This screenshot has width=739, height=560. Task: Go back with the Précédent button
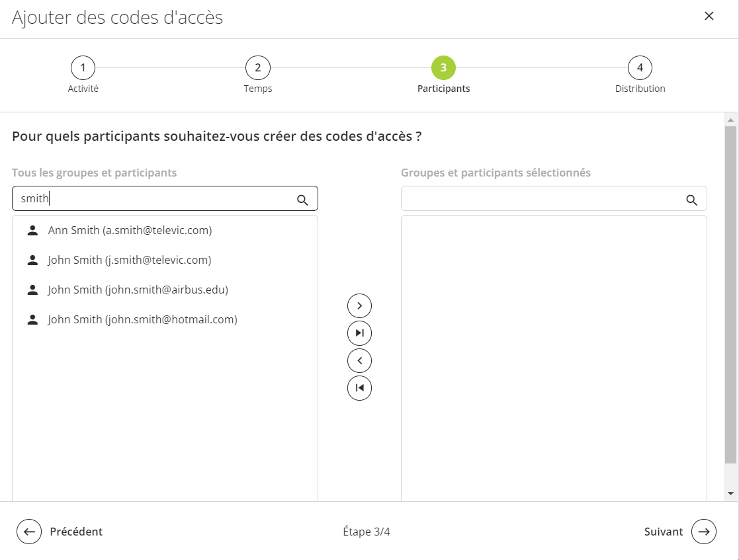[x=60, y=532]
